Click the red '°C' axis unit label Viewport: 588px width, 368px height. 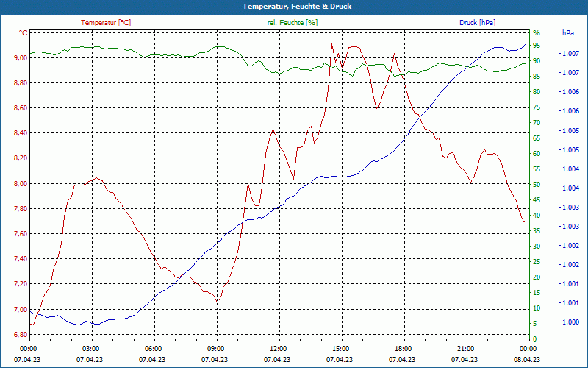pos(24,33)
